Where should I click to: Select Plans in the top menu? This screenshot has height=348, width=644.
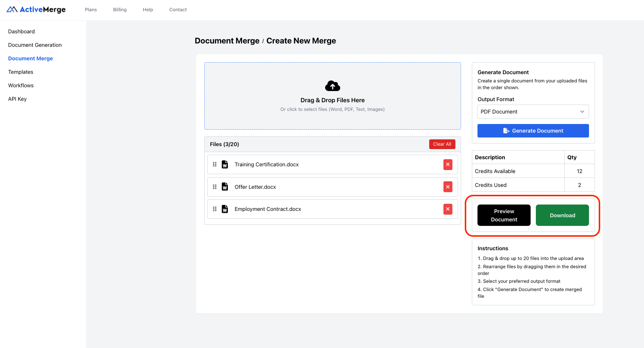[91, 9]
